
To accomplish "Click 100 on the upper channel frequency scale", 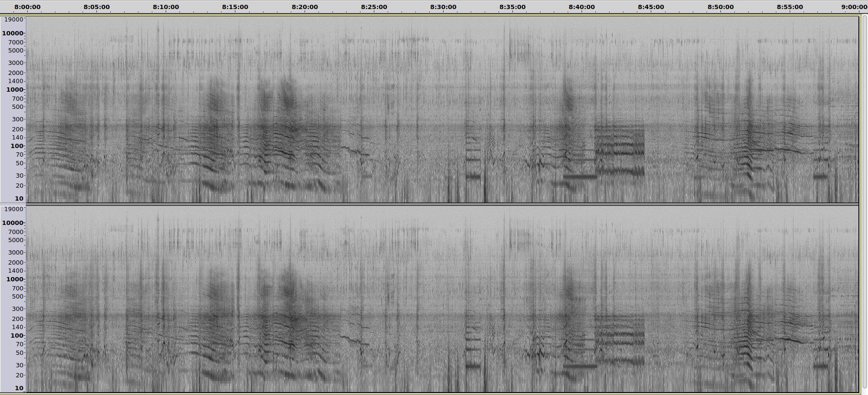I will (17, 146).
